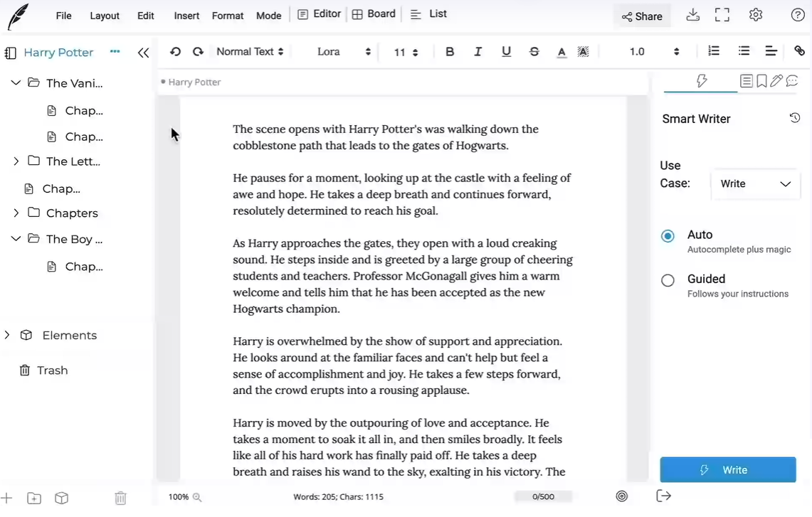Viewport: 812px width, 517px height.
Task: Open settings gear
Action: [756, 15]
